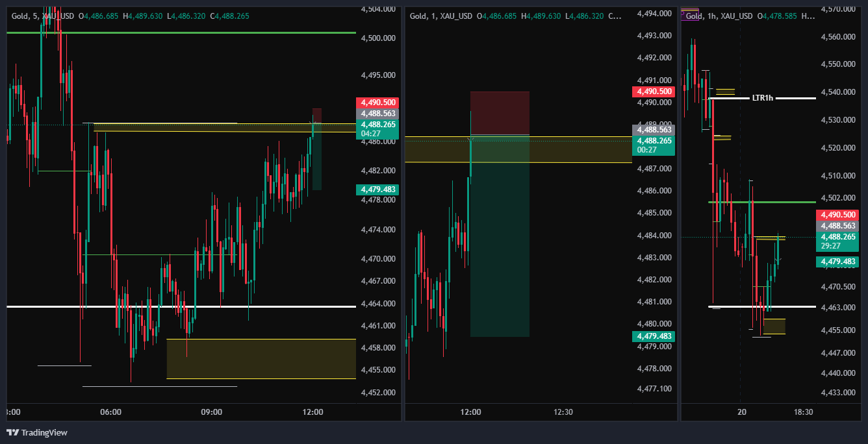This screenshot has width=868, height=444.
Task: Click the 09:00 time label on 5-minute axis
Action: pos(212,412)
